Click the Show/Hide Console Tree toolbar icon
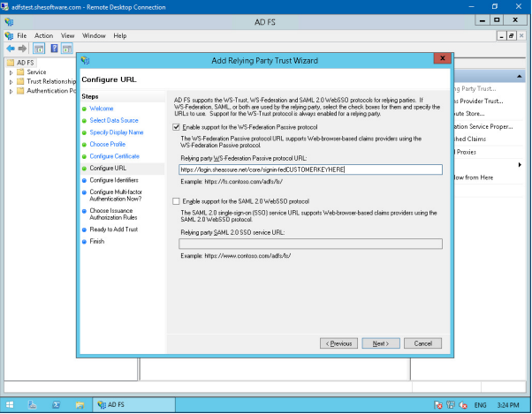The height and width of the screenshot is (414, 532). pyautogui.click(x=39, y=48)
